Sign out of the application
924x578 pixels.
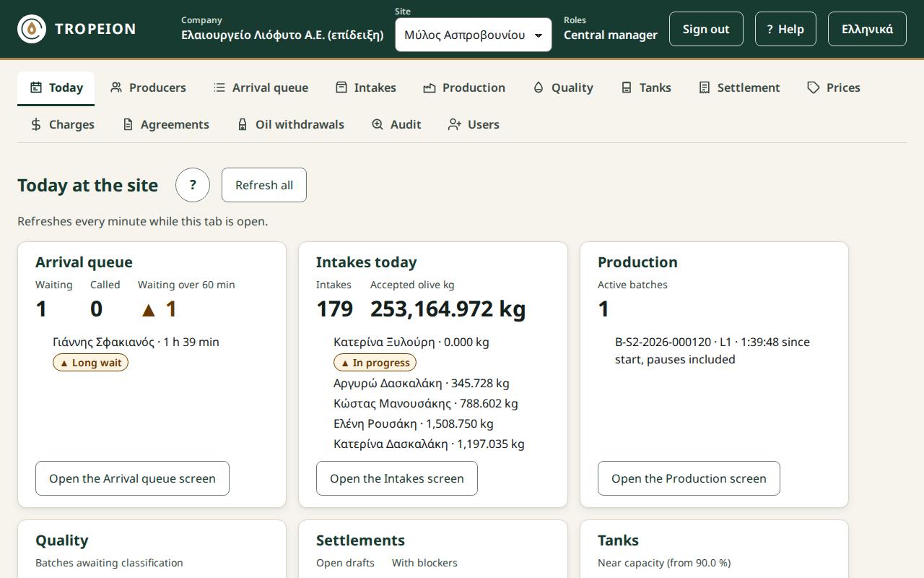(706, 29)
